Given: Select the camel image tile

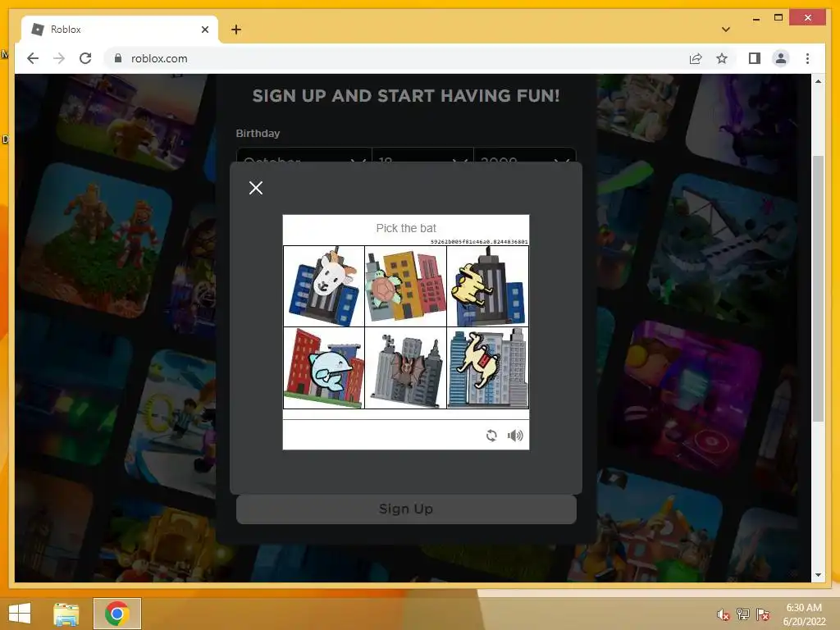Looking at the screenshot, I should pyautogui.click(x=487, y=368).
